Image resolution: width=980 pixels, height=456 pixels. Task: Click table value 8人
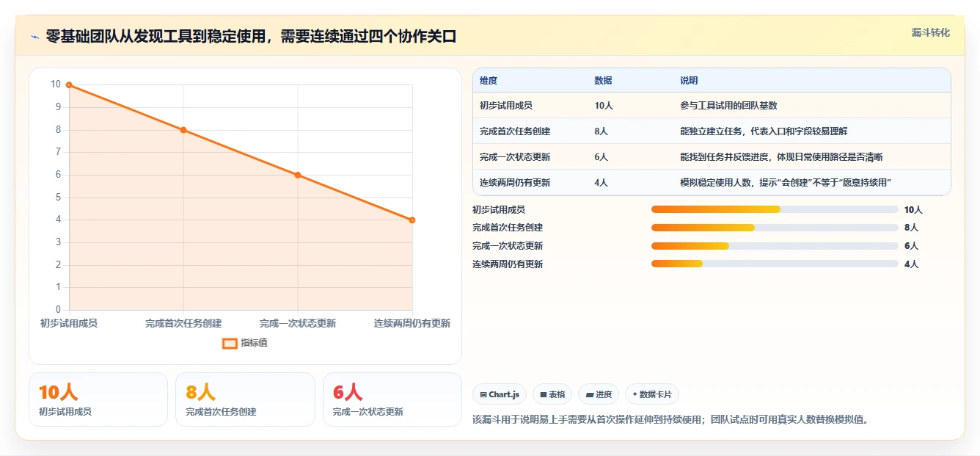(601, 131)
